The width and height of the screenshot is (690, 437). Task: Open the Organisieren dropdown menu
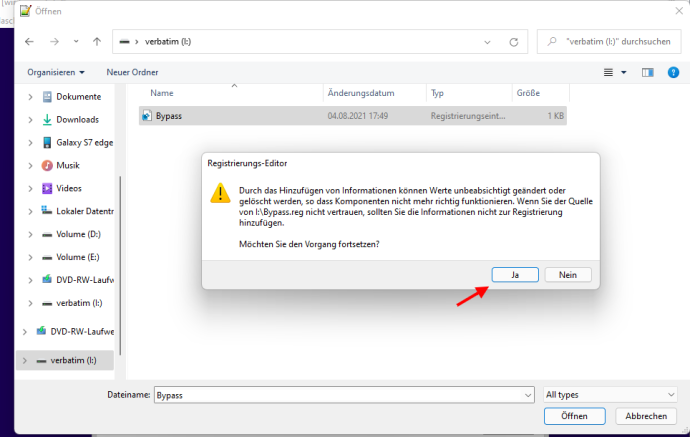[56, 72]
